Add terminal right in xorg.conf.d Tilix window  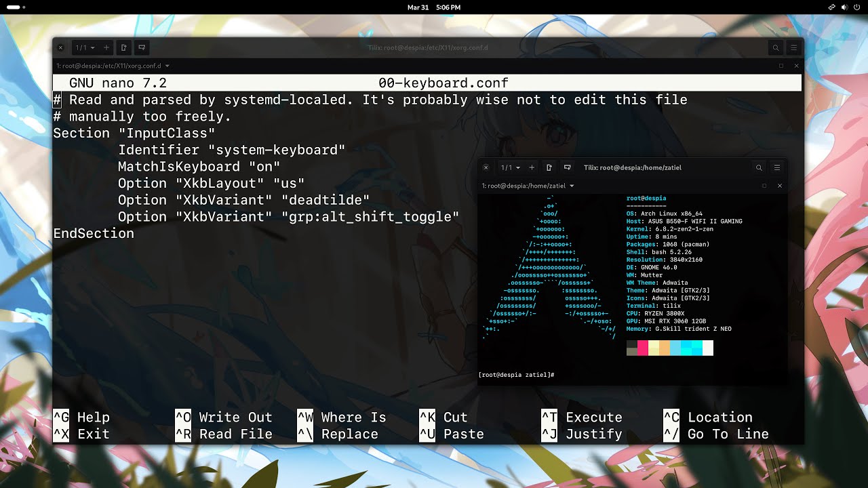123,48
